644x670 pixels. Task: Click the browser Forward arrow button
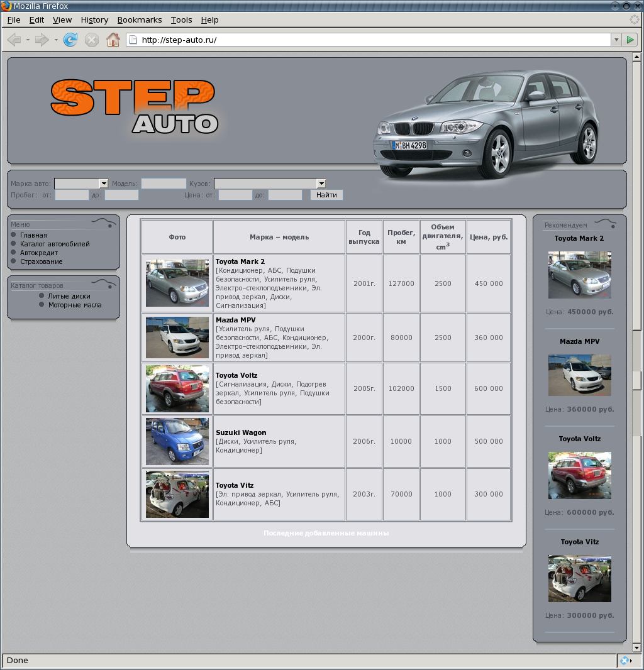click(42, 40)
